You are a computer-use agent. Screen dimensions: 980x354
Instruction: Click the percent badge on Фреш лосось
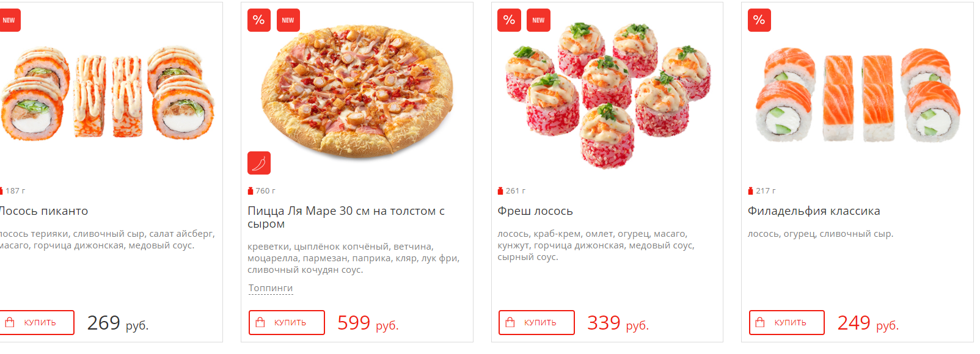click(509, 20)
